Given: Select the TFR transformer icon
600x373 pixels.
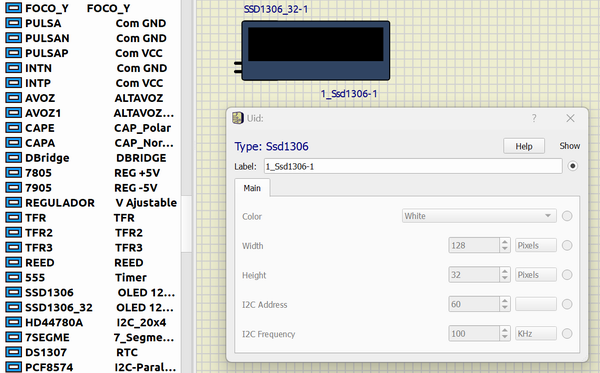Looking at the screenshot, I should 13,217.
